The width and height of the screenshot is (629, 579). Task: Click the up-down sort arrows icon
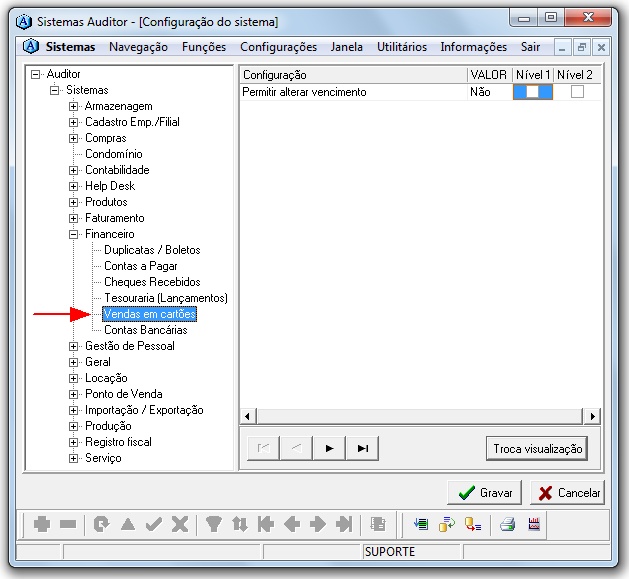point(240,524)
